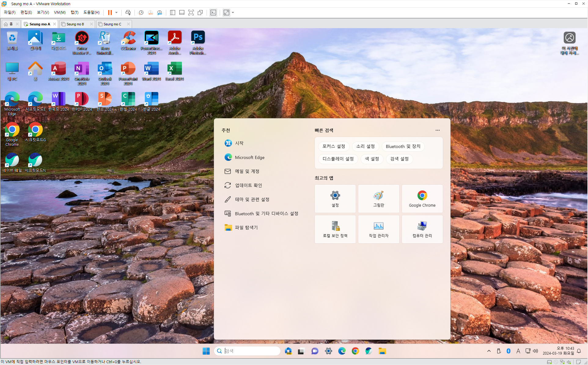The height and width of the screenshot is (365, 588).
Task: Open the power options dropdown arrow beside pause
Action: click(x=116, y=13)
